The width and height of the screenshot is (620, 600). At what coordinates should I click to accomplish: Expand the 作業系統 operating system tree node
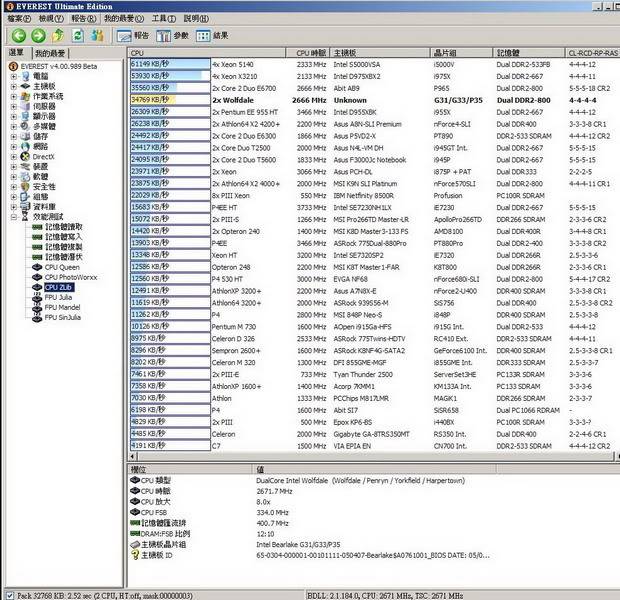[x=14, y=96]
